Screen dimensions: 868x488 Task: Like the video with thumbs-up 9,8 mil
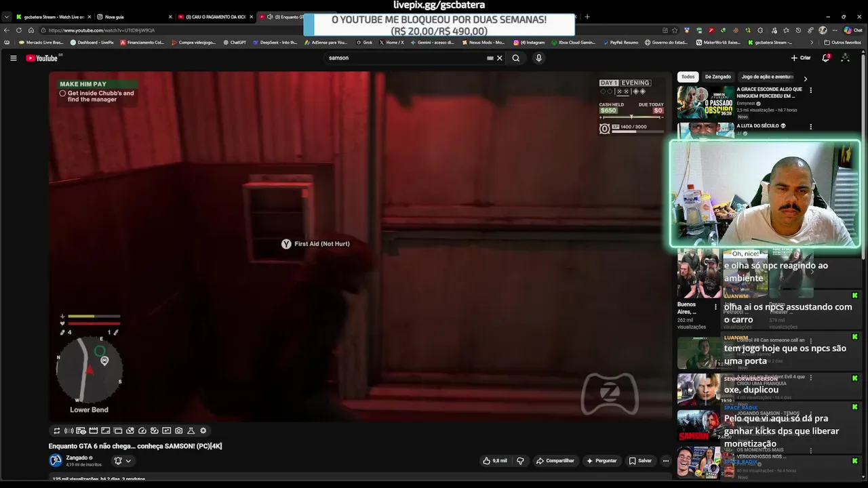click(x=495, y=461)
